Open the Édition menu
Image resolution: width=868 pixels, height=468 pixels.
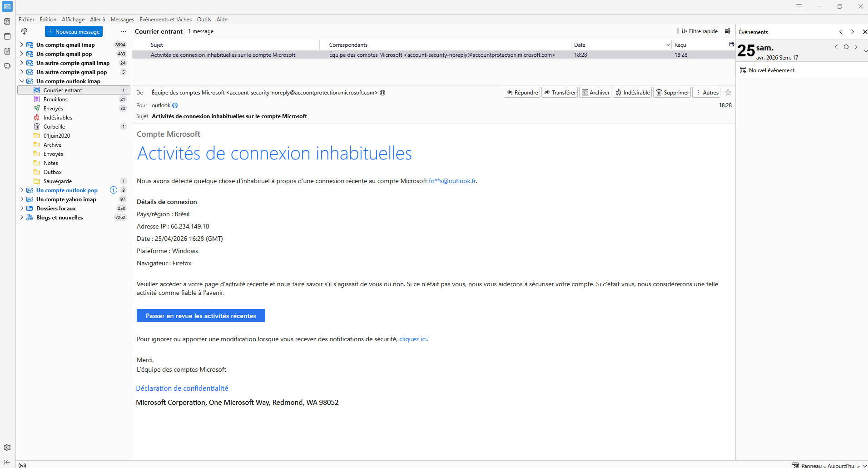[x=48, y=20]
